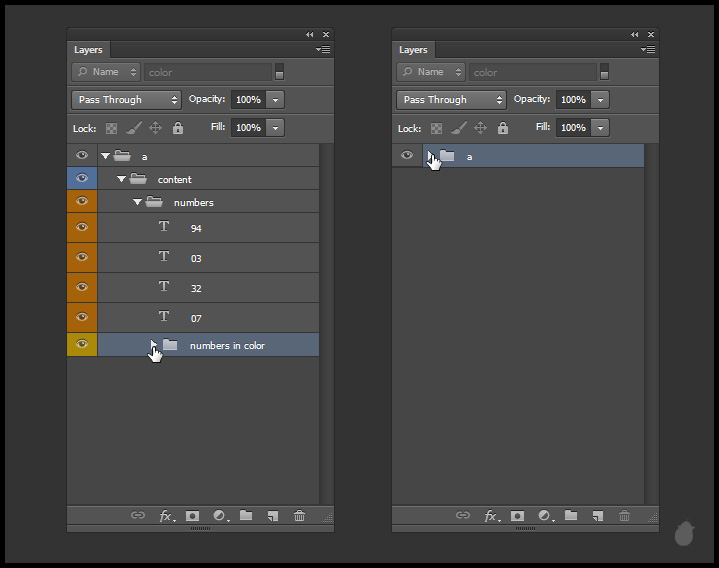Click the Layers tab in right panel
The image size is (719, 568).
pyautogui.click(x=413, y=50)
